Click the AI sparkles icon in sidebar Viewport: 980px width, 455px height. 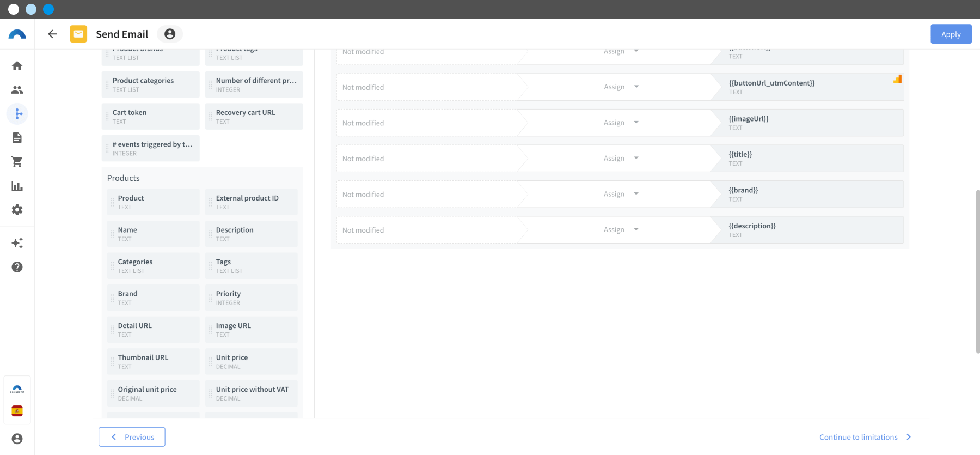pyautogui.click(x=17, y=243)
